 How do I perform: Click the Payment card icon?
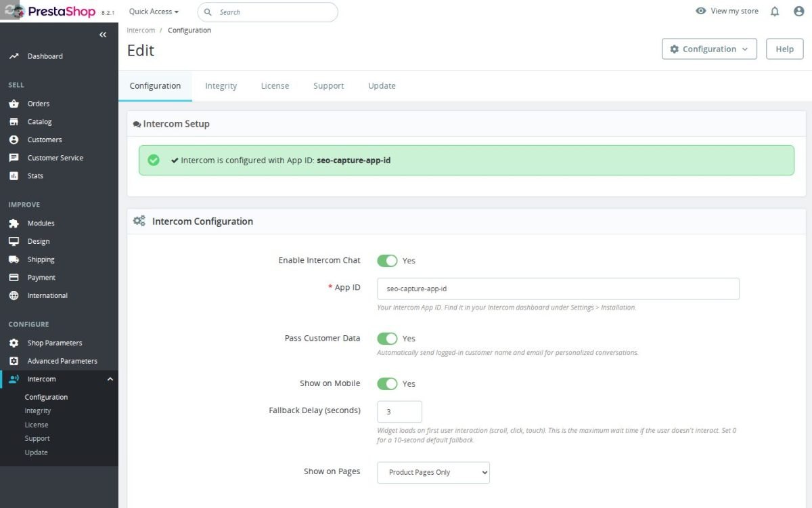click(14, 278)
